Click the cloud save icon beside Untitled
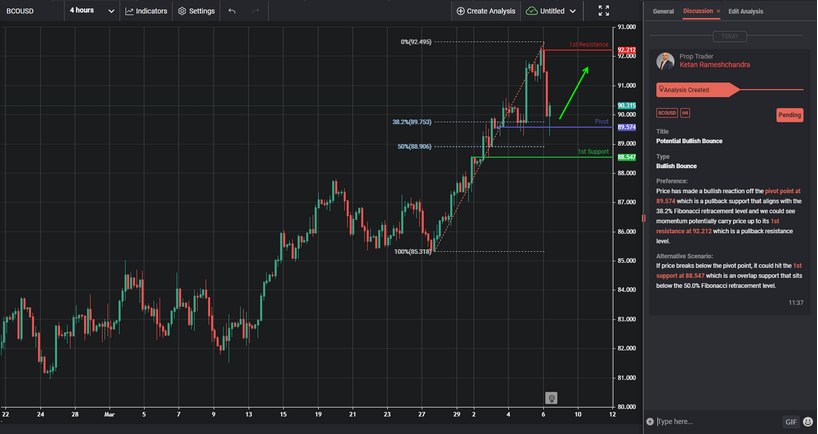 click(x=532, y=11)
